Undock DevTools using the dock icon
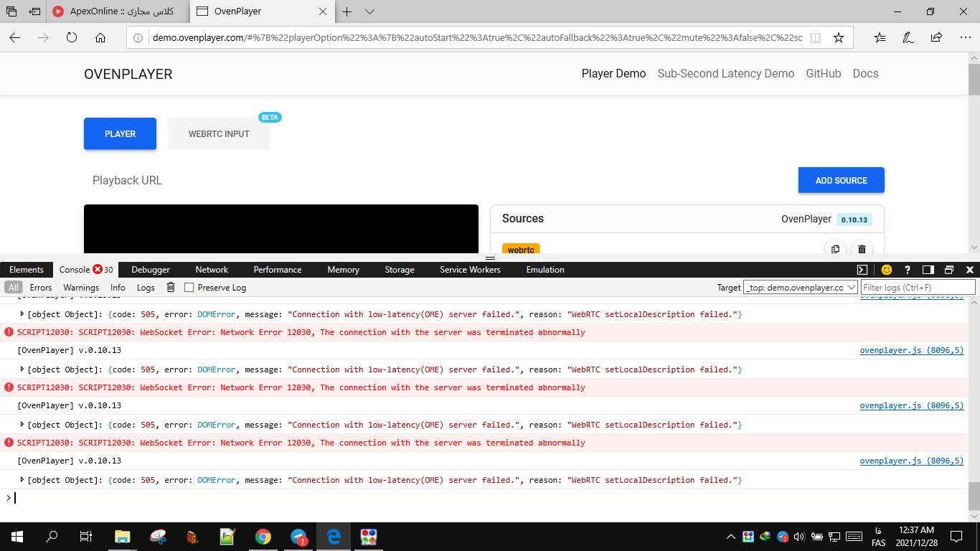The height and width of the screenshot is (551, 980). tap(927, 269)
